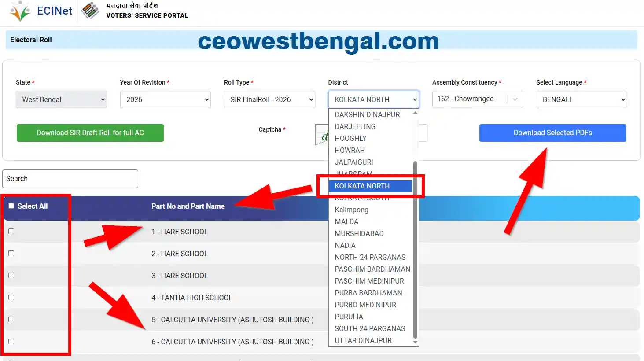Screen dimensions: 644x361
Task: Click inside the Search field
Action: tap(70, 179)
